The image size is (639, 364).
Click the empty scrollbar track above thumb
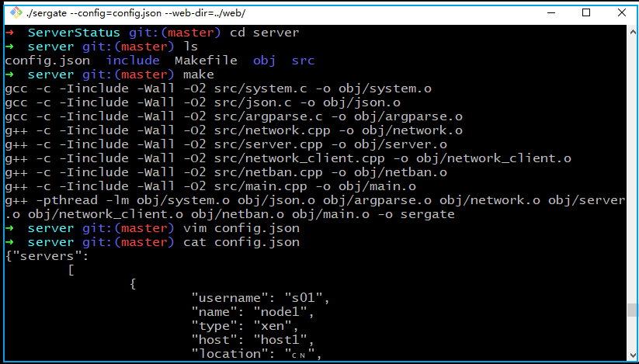coord(632,171)
